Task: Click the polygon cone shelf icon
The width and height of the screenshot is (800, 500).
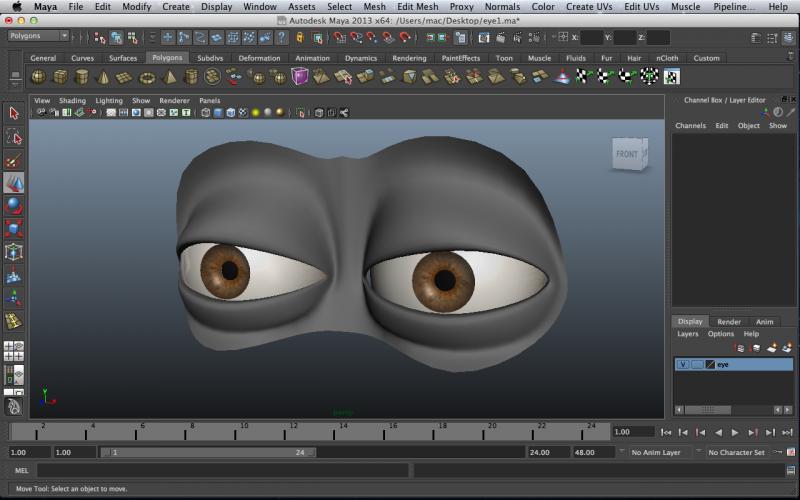Action: pos(104,77)
